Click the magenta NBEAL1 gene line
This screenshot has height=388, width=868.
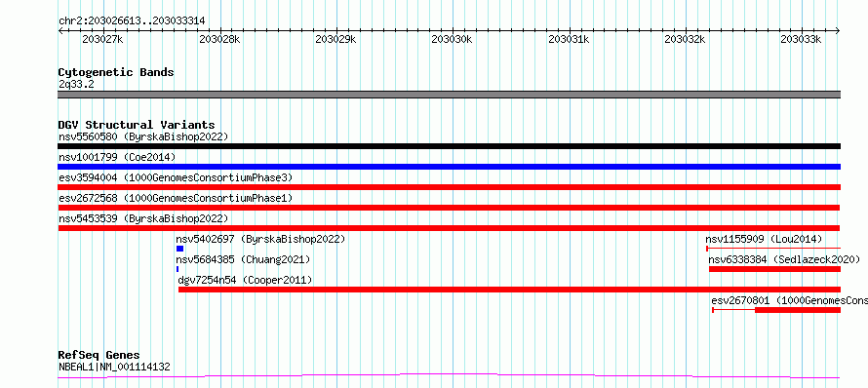tap(449, 376)
